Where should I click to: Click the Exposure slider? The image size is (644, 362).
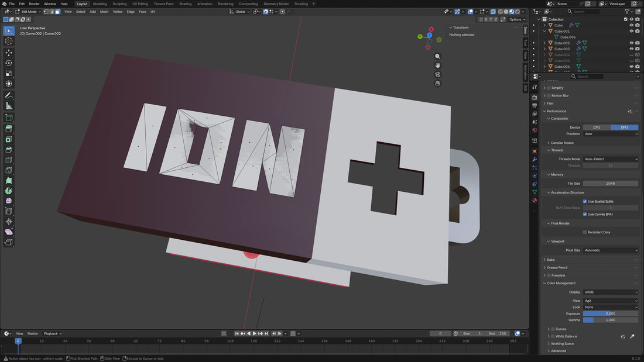[611, 313]
